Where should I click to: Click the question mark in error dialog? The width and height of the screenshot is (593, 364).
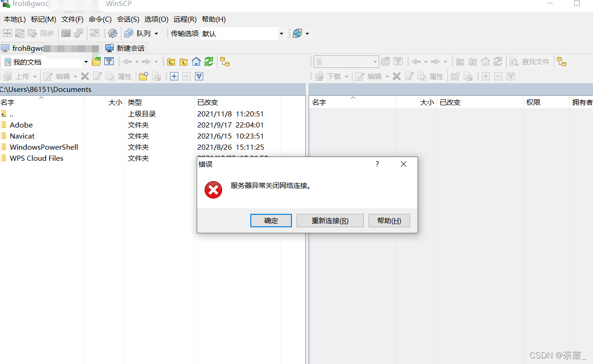pos(377,164)
